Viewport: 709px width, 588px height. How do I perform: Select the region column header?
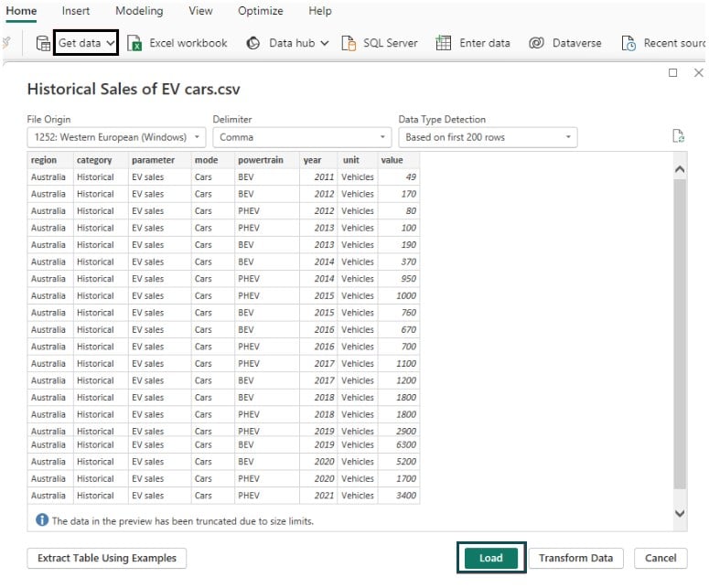pyautogui.click(x=50, y=160)
